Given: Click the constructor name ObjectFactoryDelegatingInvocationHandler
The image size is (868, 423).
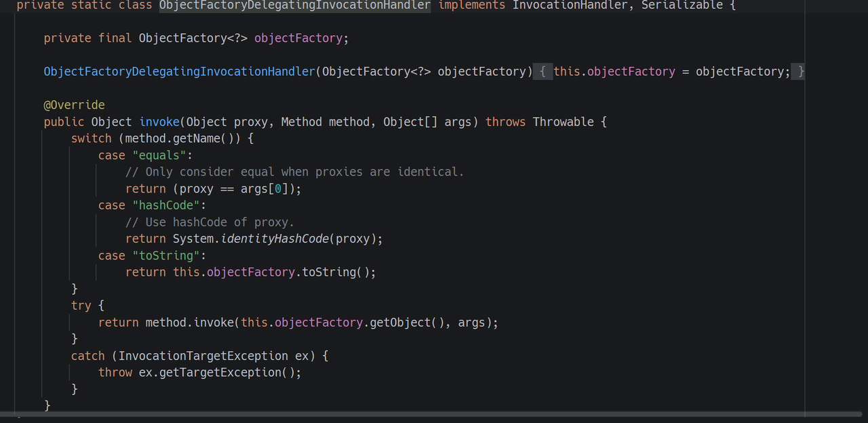Looking at the screenshot, I should (179, 72).
